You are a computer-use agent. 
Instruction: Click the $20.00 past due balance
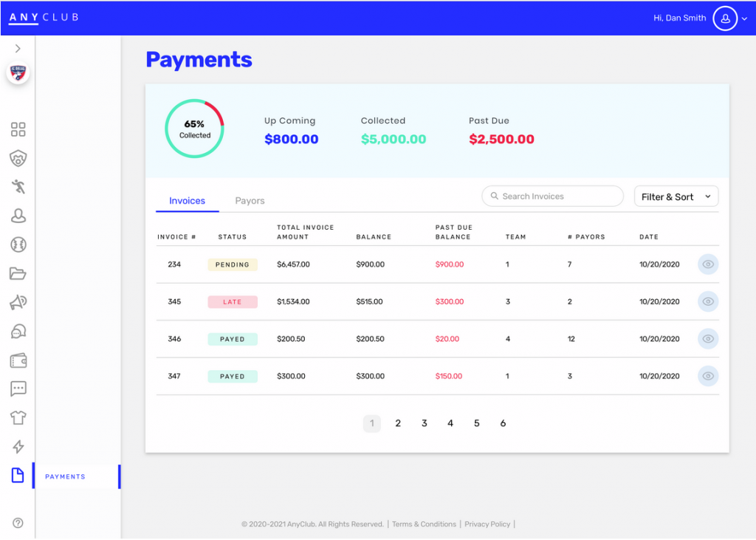point(447,339)
